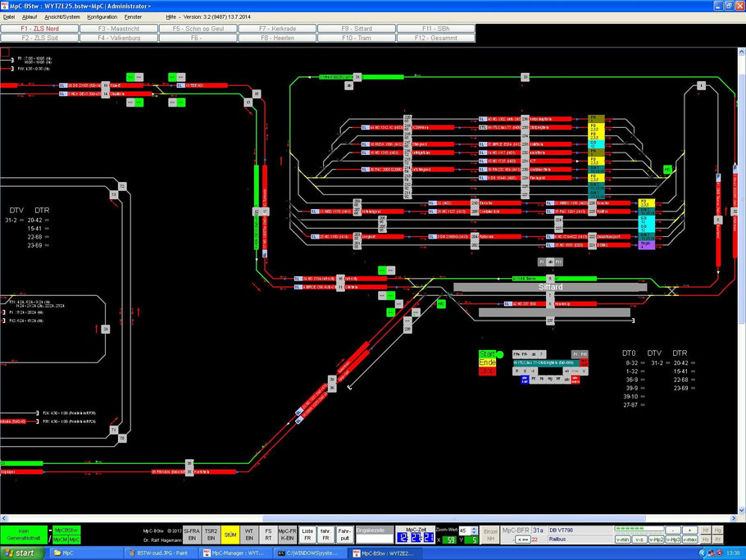Open the Ansicht/System menu

pos(62,16)
